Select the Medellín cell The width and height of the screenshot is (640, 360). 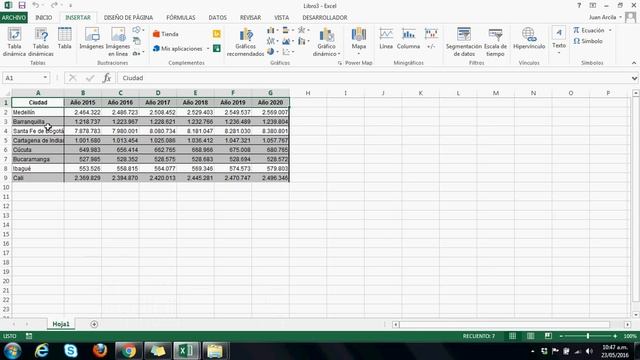coord(38,112)
